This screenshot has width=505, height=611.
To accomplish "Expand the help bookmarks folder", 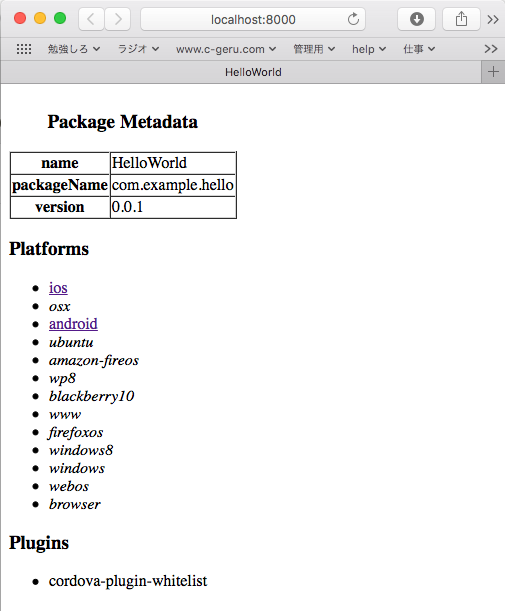I will tap(369, 49).
